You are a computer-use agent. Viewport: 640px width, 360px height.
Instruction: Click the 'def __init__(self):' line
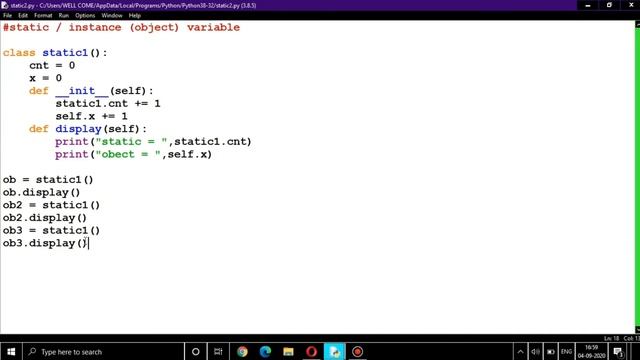pyautogui.click(x=91, y=91)
